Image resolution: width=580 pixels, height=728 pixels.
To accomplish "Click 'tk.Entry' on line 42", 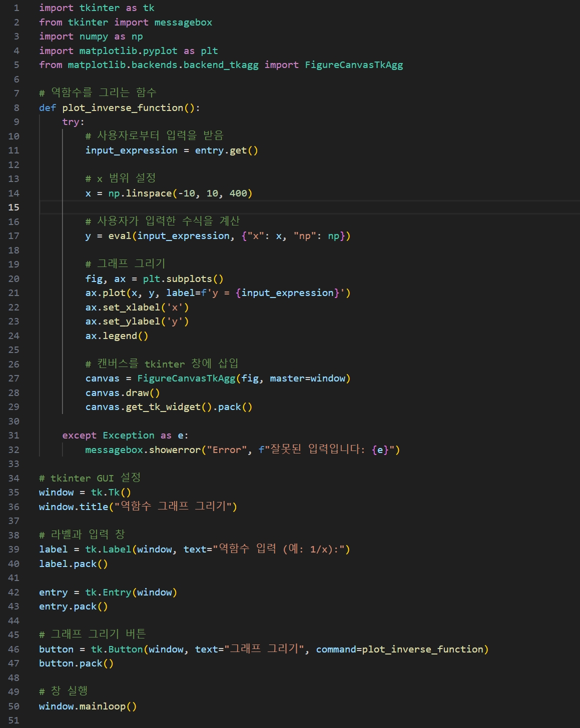I will click(108, 592).
